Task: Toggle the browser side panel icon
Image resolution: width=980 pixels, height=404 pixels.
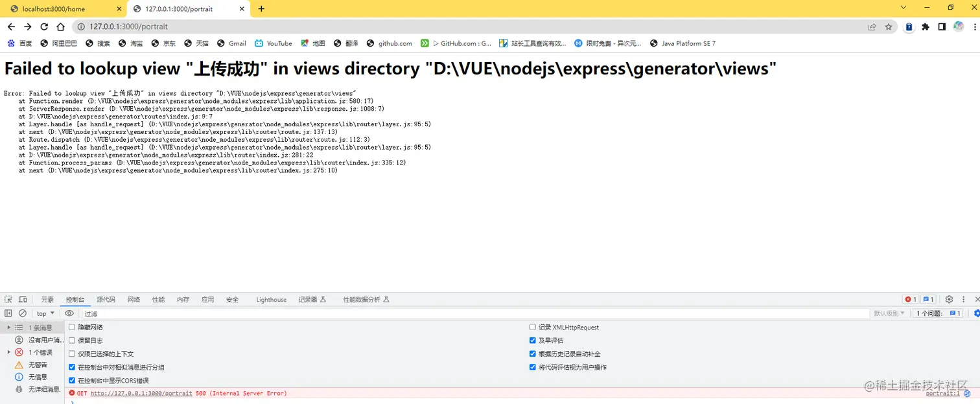Action: [942, 27]
